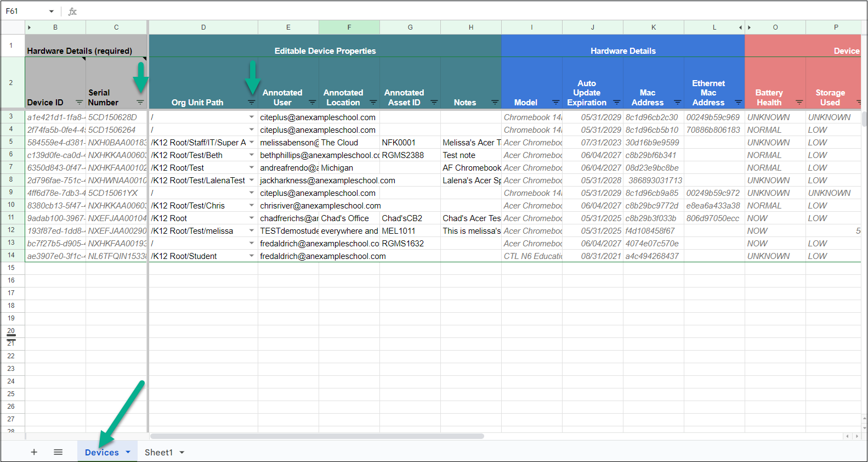This screenshot has width=868, height=462.
Task: Open Sheet1 tab options arrow
Action: [181, 453]
